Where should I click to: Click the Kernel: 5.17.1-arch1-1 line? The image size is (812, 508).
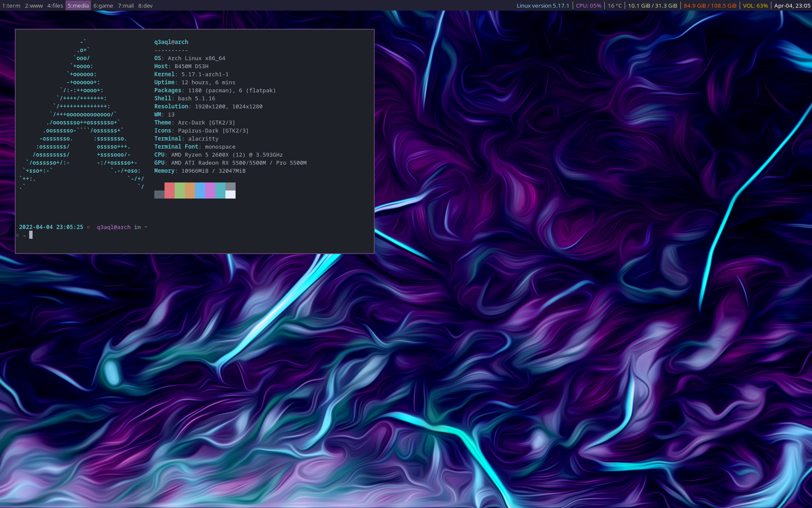[x=191, y=74]
